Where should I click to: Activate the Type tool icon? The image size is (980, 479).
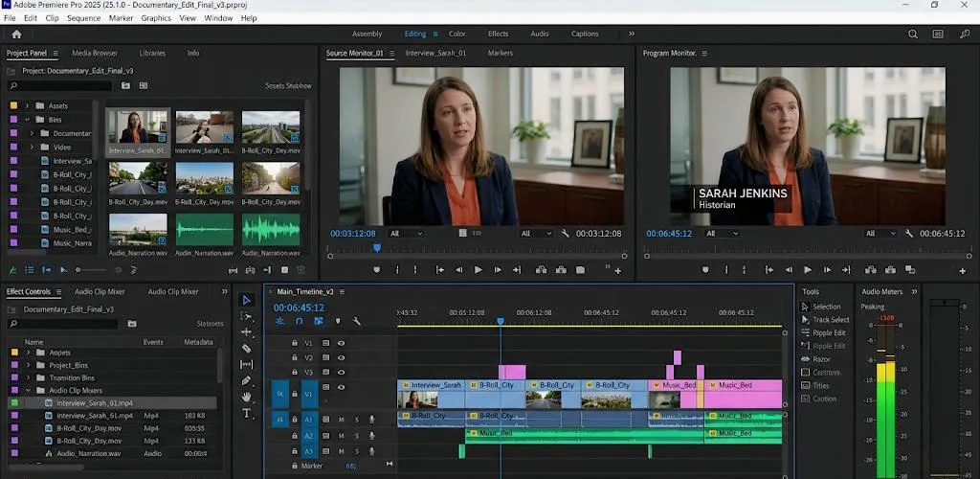pos(246,413)
